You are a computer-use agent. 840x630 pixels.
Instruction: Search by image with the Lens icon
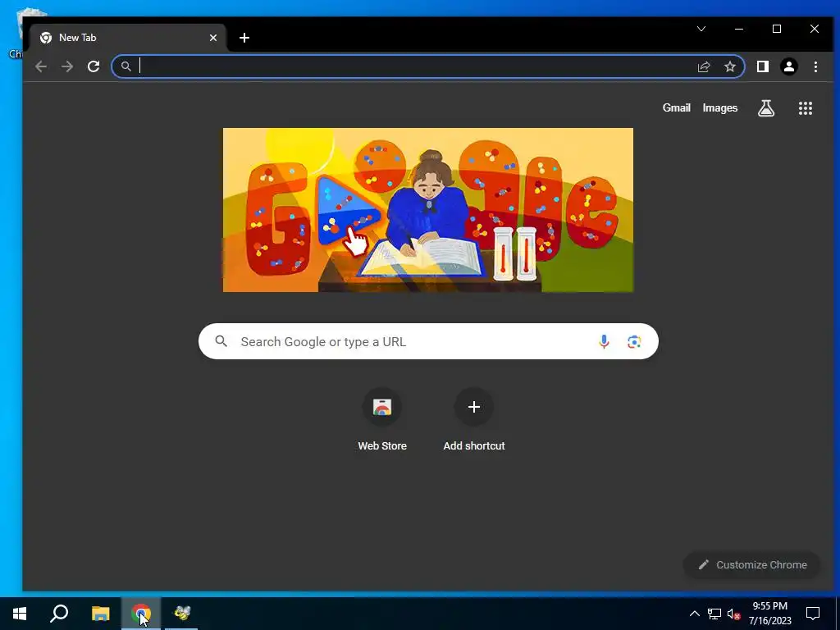634,341
